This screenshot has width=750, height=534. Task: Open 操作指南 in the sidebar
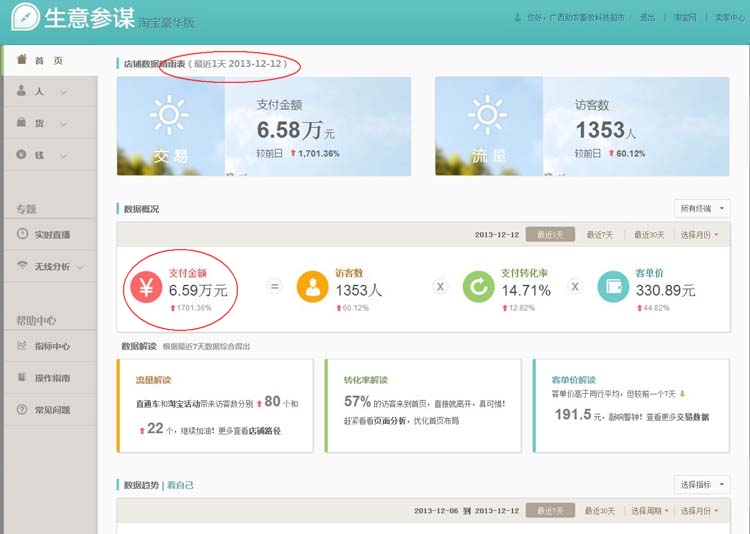50,378
